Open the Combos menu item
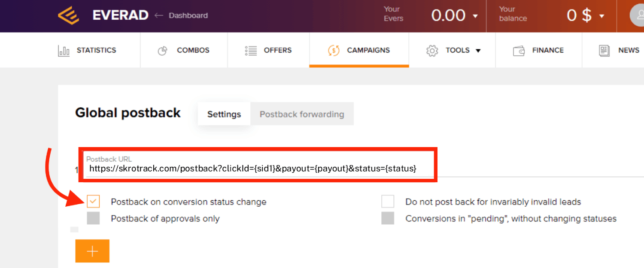Screen dimensions: 644x268 [x=193, y=50]
